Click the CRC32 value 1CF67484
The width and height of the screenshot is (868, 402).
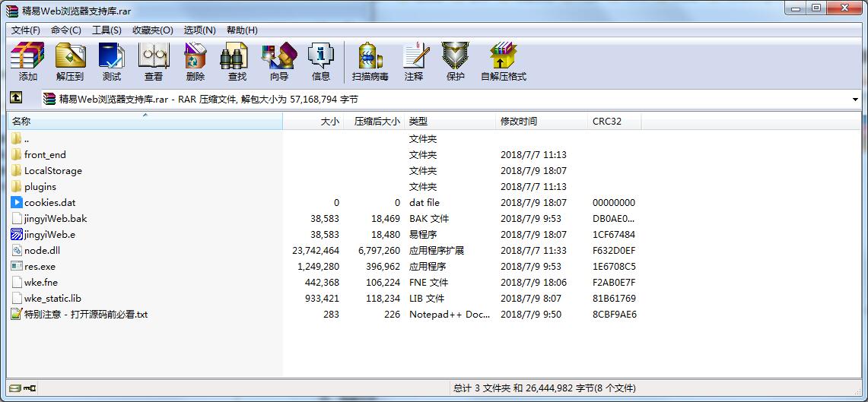click(x=614, y=235)
